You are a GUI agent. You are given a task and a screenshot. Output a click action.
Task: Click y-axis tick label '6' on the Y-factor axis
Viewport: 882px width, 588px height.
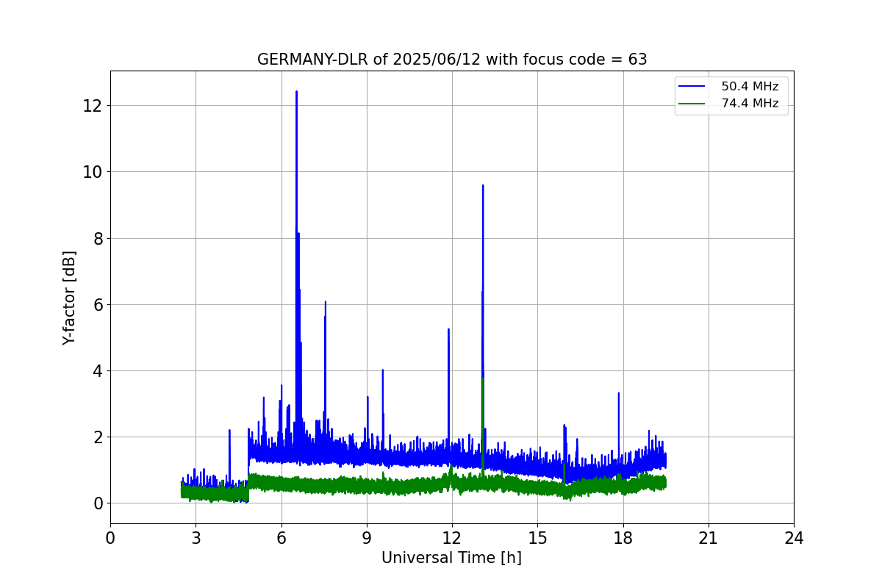coord(98,304)
